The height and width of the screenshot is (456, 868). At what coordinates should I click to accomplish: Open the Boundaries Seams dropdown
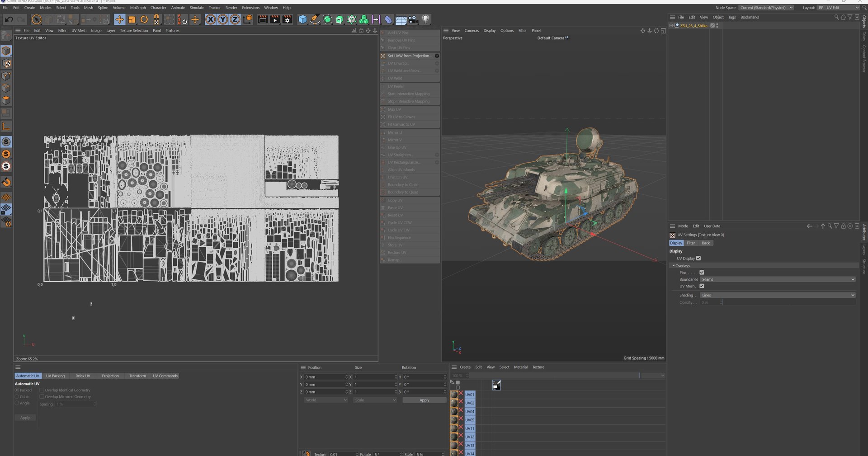(778, 279)
